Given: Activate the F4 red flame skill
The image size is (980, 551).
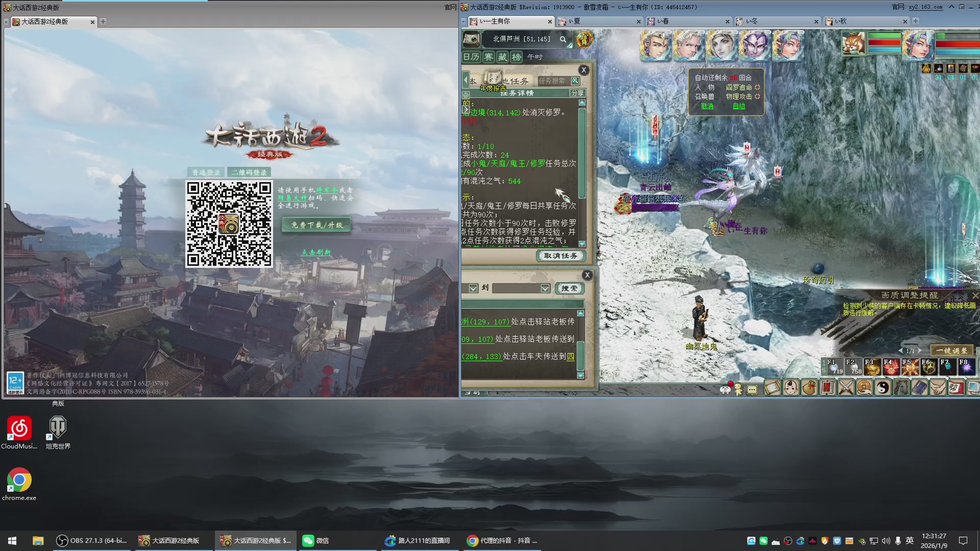Looking at the screenshot, I should click(891, 366).
